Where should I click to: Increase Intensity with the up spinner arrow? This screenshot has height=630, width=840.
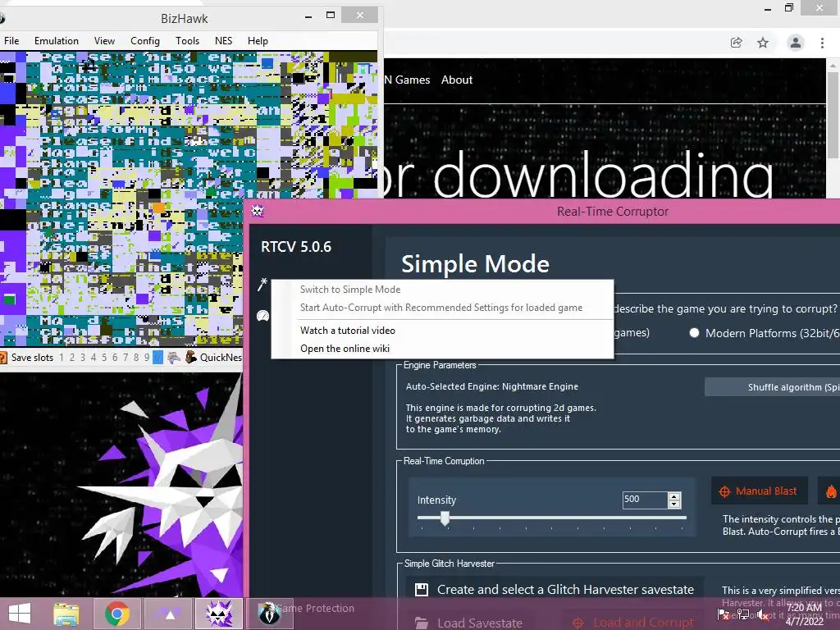click(674, 496)
